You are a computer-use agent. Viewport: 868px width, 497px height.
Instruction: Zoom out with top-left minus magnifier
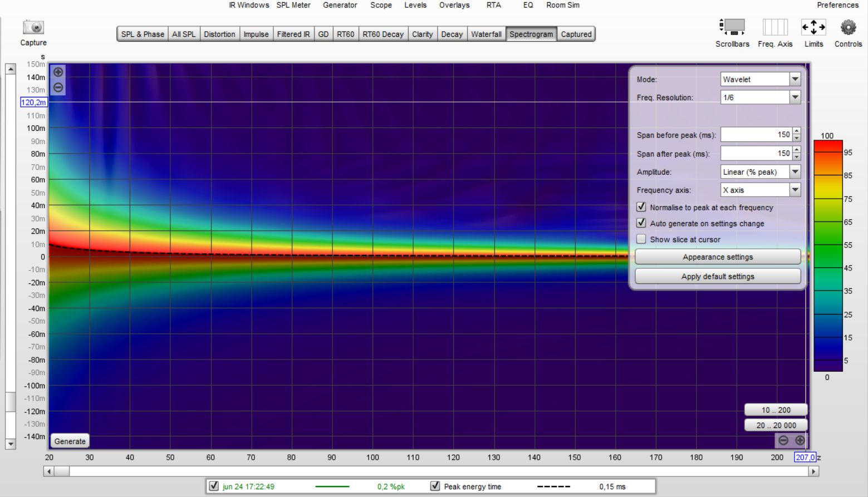click(58, 87)
